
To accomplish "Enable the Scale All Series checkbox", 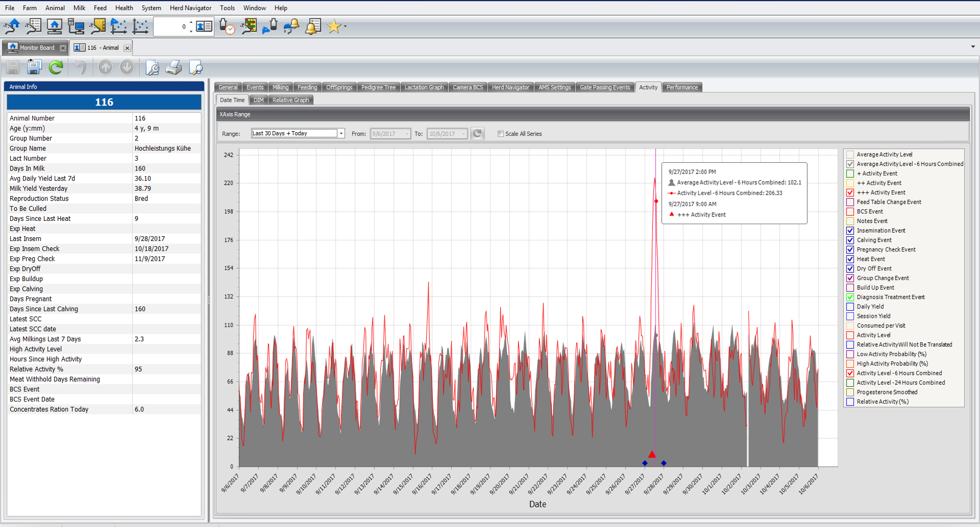I will pos(501,134).
